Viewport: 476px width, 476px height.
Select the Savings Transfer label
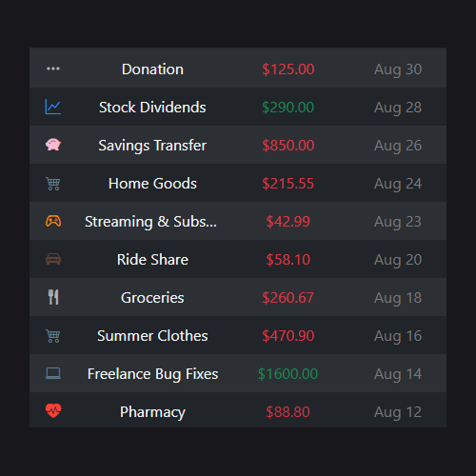coord(152,146)
